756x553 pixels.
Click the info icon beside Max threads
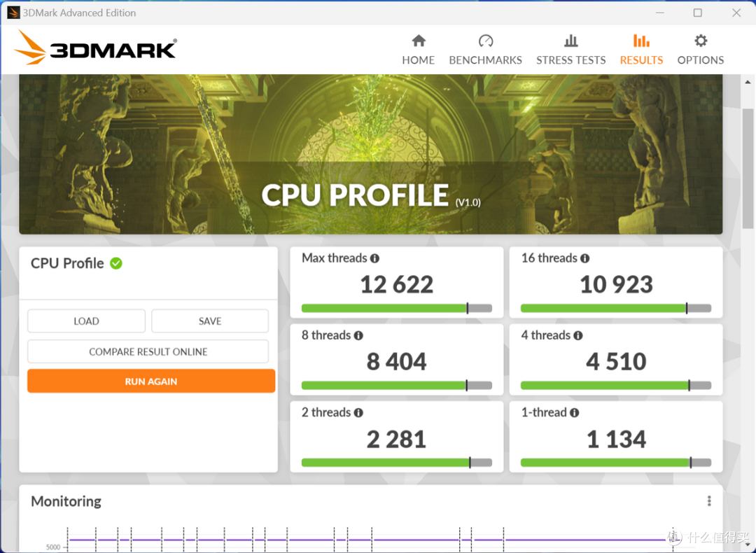(375, 258)
